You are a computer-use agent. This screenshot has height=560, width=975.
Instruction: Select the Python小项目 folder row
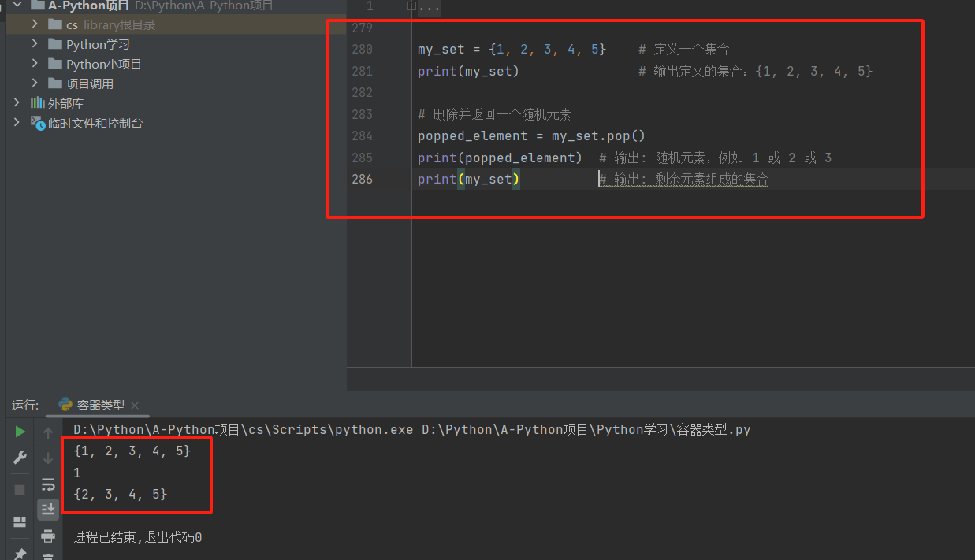point(176,64)
